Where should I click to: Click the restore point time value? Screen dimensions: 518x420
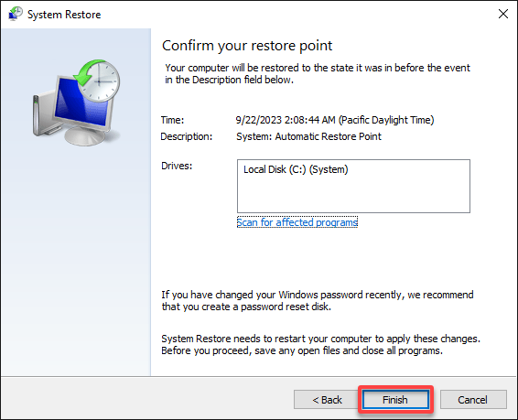335,120
